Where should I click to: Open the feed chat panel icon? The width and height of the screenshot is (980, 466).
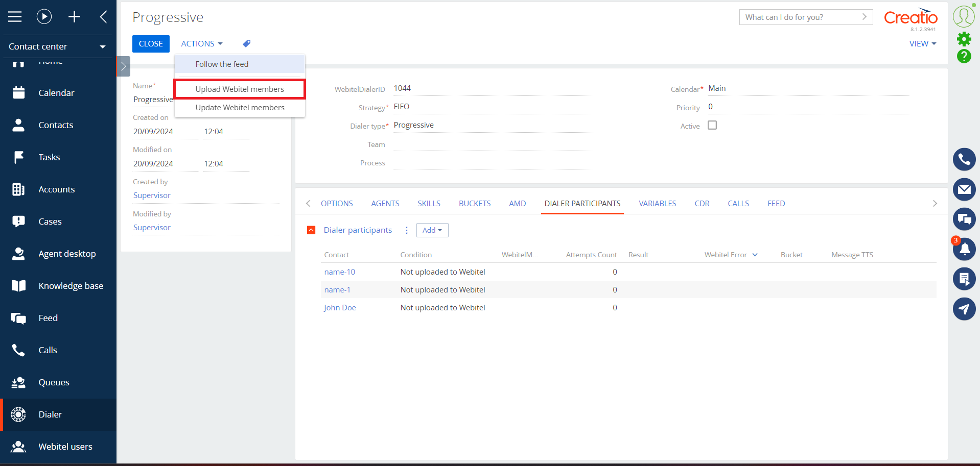[x=964, y=219]
